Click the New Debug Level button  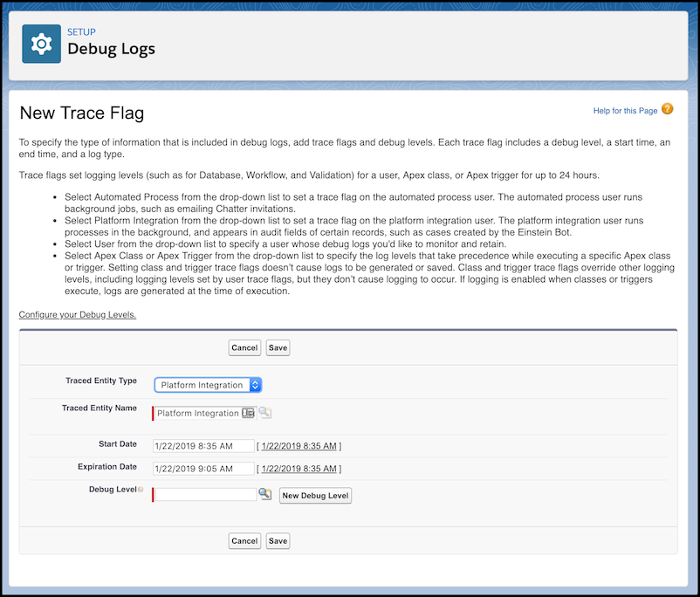pyautogui.click(x=315, y=496)
